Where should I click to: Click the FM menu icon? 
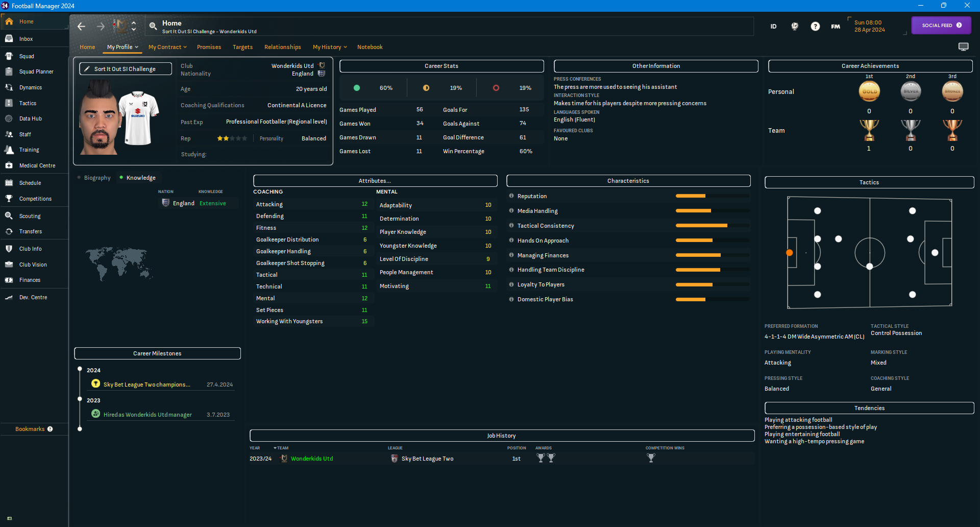836,27
